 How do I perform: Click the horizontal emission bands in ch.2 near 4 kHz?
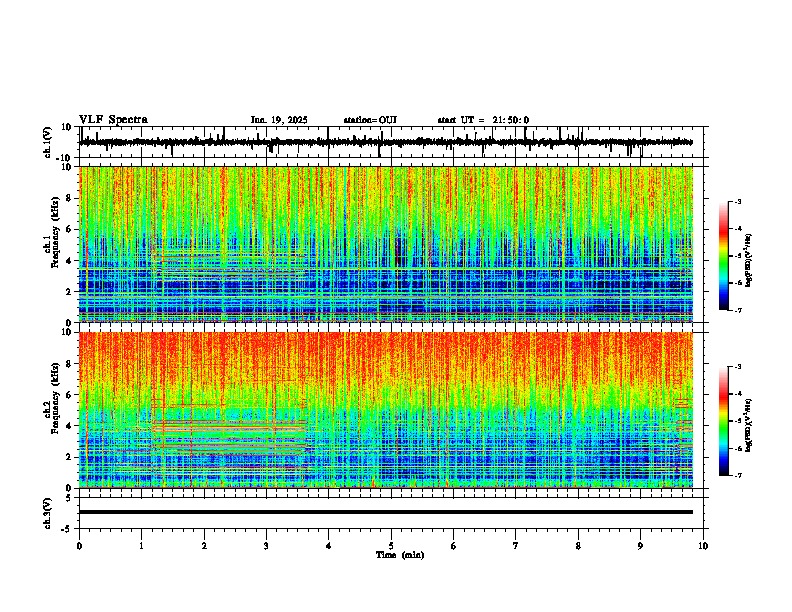(230, 425)
